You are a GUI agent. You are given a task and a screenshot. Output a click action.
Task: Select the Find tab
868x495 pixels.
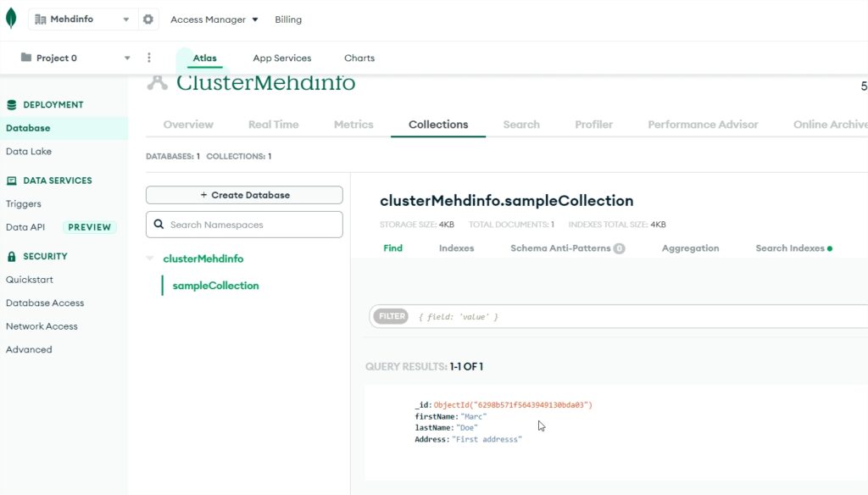tap(393, 248)
